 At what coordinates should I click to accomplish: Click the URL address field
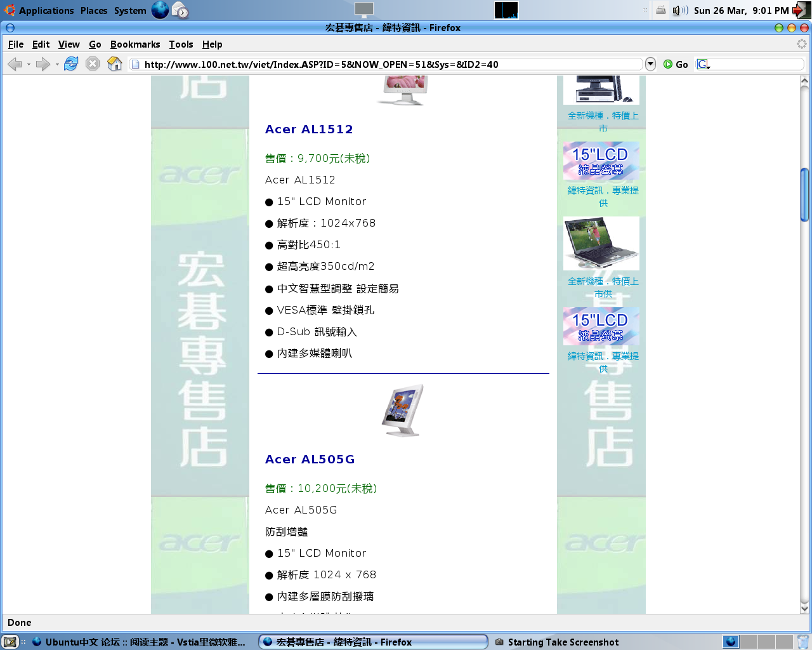coord(386,64)
